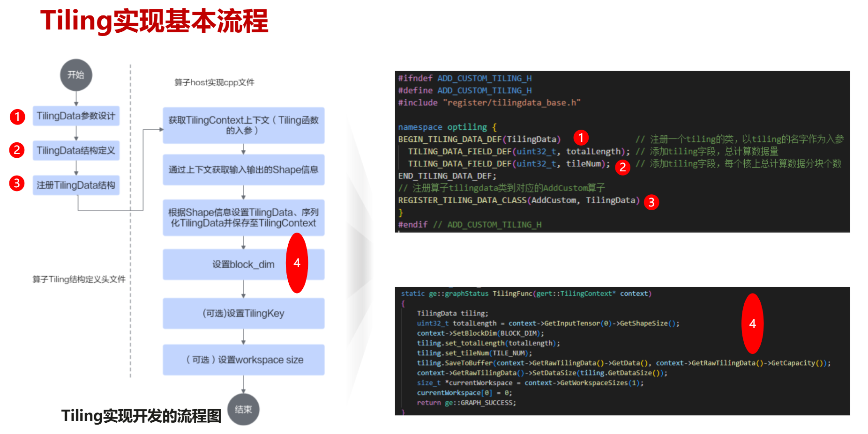Select the red oval 4 marker next to 设置block_dim
This screenshot has width=868, height=434.
[297, 264]
